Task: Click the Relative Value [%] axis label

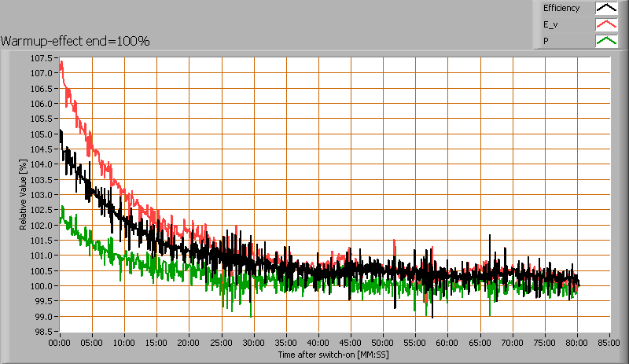Action: point(24,193)
